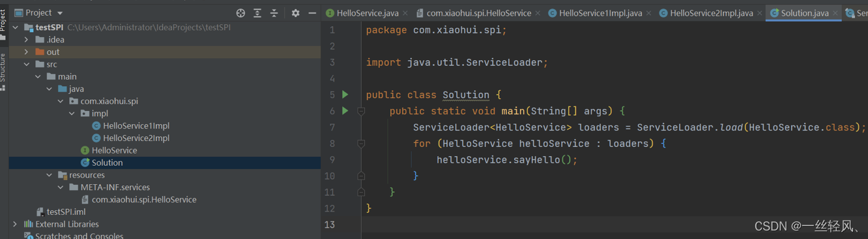
Task: Run Solution class via gutter arrow on line 5
Action: pos(345,95)
